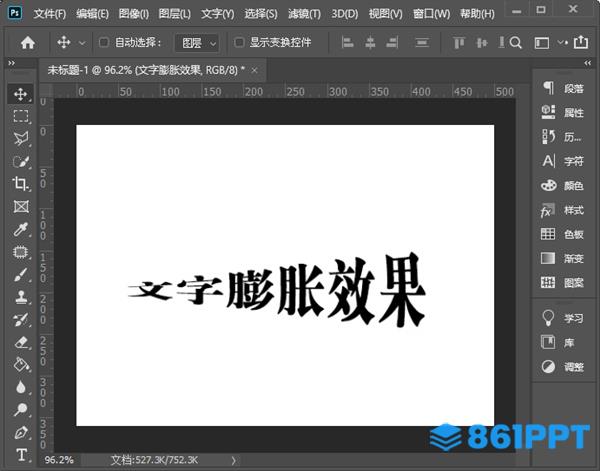Screen dimensions: 600x471
Task: Select the Crop tool
Action: [x=21, y=184]
